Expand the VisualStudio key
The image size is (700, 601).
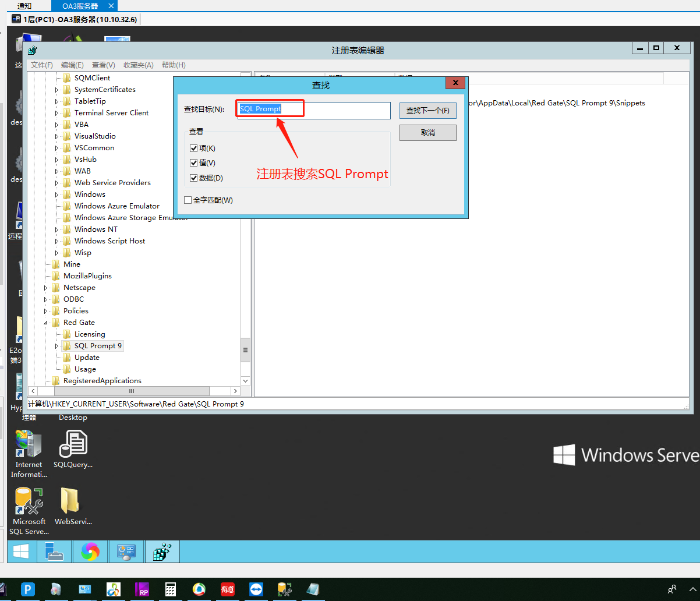(x=56, y=136)
